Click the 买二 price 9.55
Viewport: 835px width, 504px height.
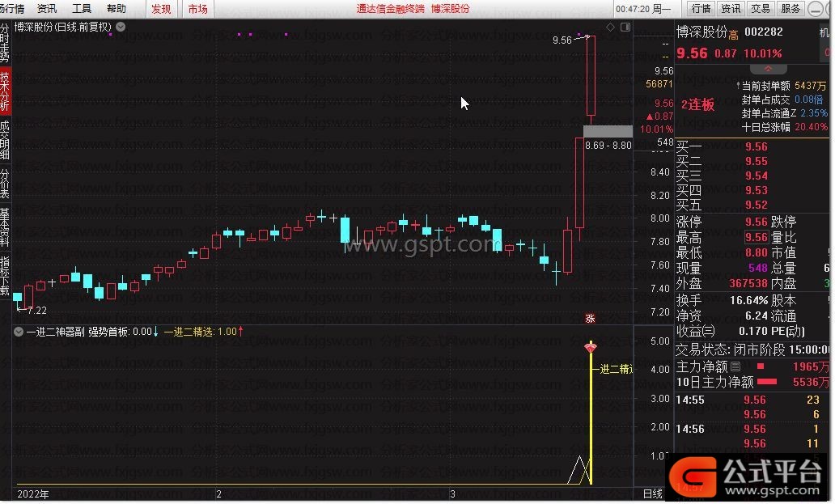[757, 161]
